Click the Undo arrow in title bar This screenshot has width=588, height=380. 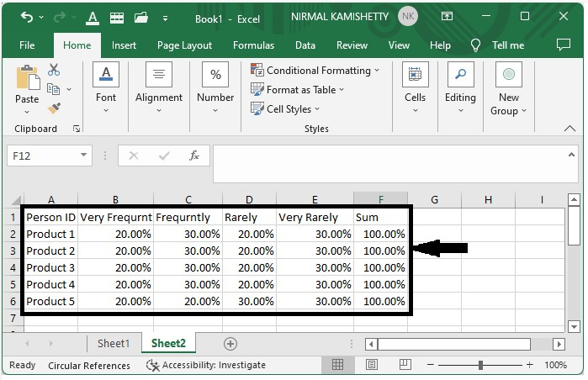26,17
